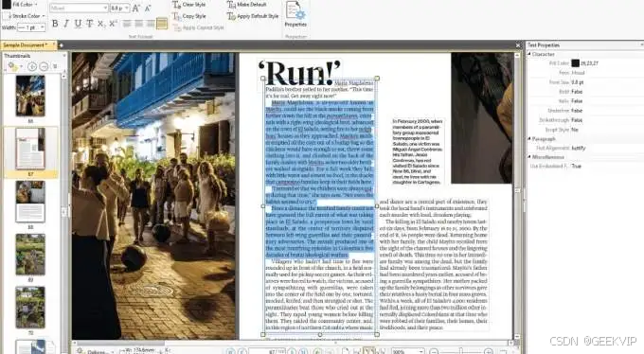Viewport: 644px width, 354px height.
Task: Align text left in the ribbon
Action: (127, 24)
